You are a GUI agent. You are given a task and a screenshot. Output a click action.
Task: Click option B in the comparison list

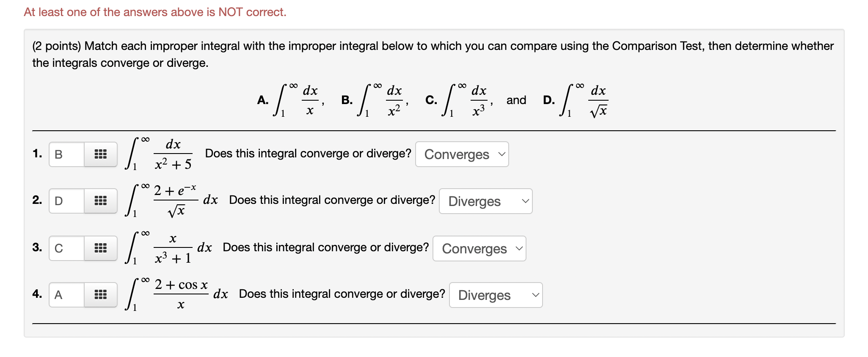347,100
